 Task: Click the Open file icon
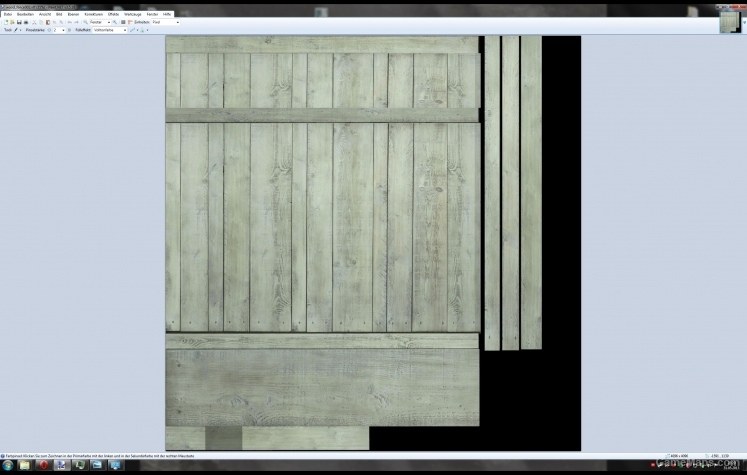[12, 22]
